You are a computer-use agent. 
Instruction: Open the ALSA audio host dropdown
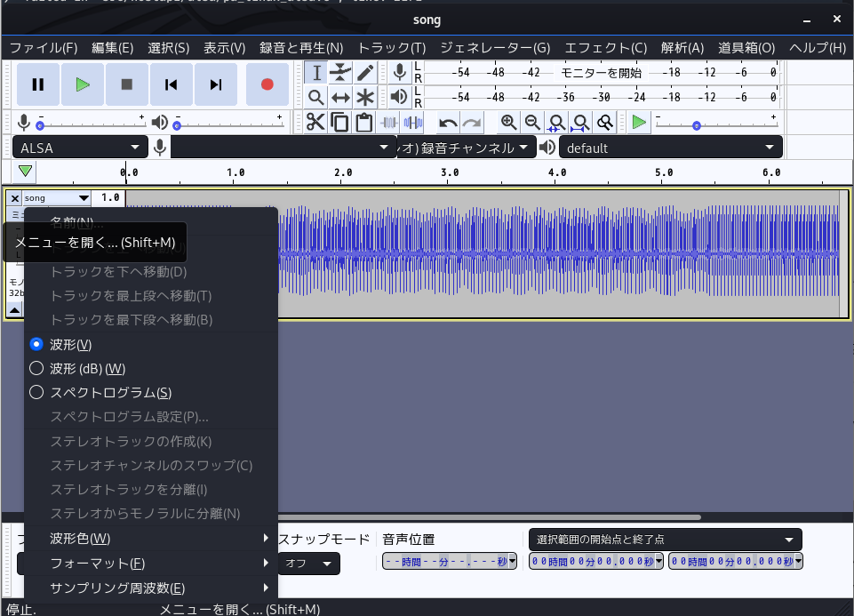pyautogui.click(x=80, y=148)
